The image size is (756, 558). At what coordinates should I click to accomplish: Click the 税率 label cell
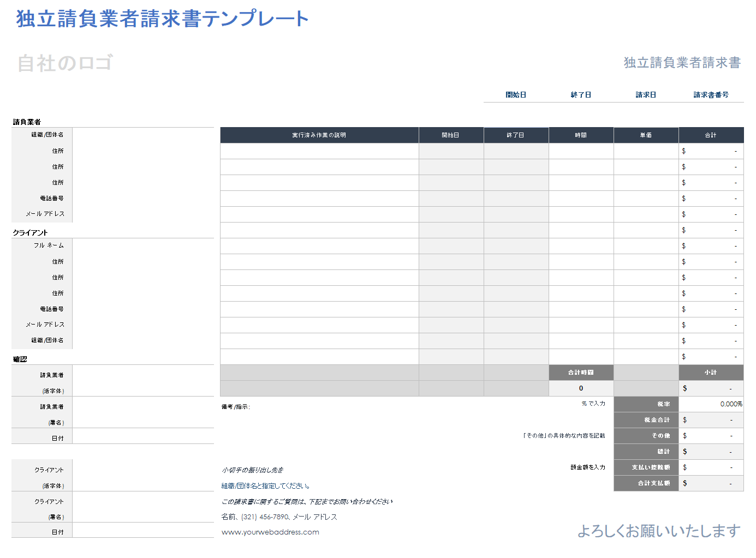[x=646, y=404]
